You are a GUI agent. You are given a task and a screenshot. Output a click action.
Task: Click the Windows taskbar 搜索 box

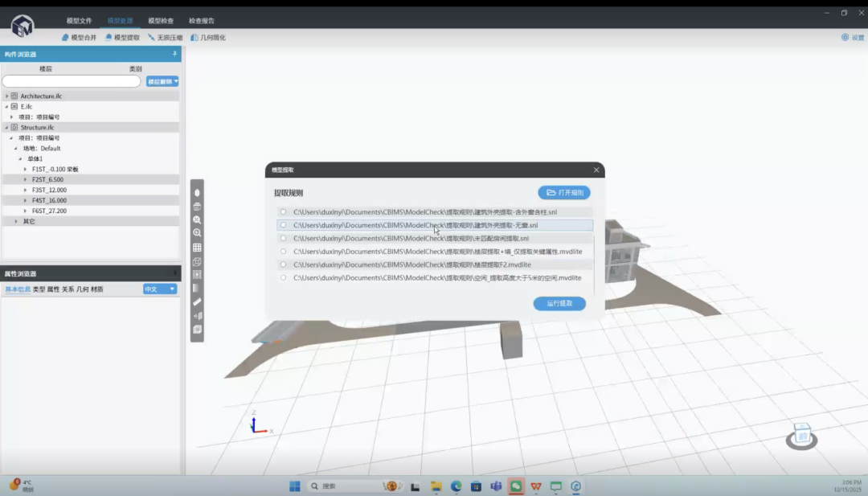(354, 486)
